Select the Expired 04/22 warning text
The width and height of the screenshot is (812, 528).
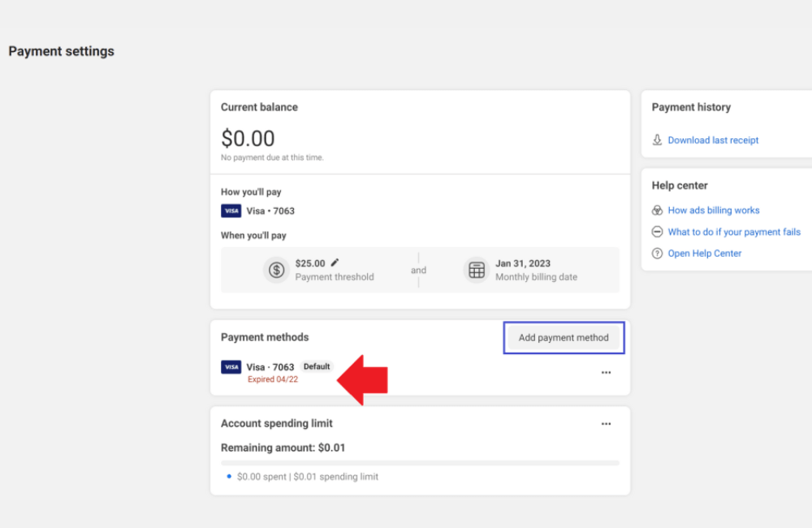[273, 379]
